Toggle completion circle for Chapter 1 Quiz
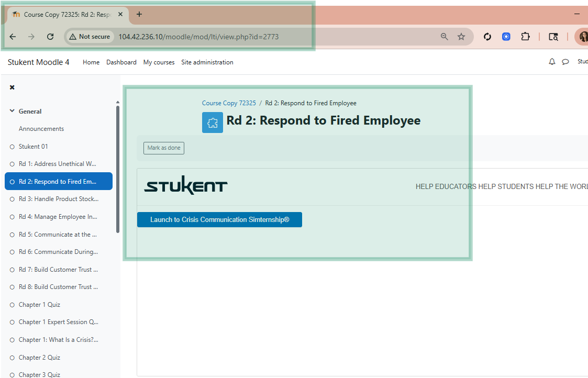588x378 pixels. [x=12, y=305]
